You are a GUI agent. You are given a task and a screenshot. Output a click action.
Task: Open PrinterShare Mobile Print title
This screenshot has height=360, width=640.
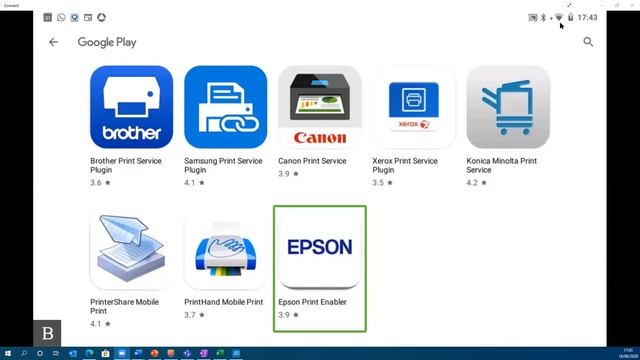(124, 307)
